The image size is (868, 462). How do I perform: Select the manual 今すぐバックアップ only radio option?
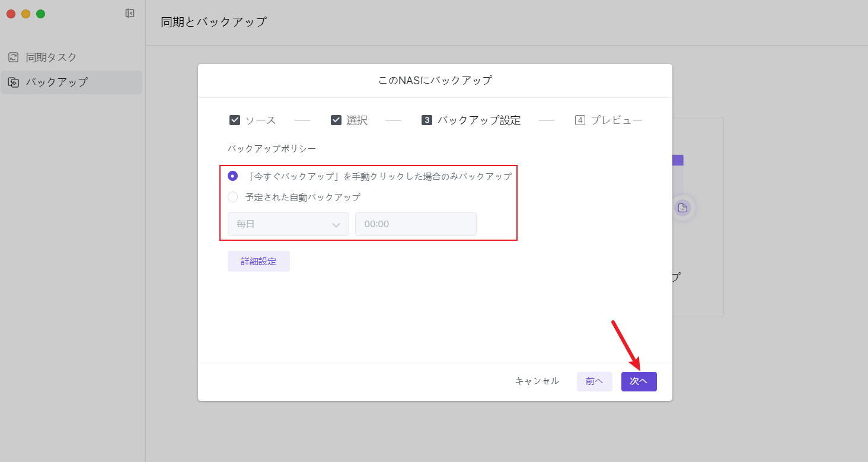point(233,176)
